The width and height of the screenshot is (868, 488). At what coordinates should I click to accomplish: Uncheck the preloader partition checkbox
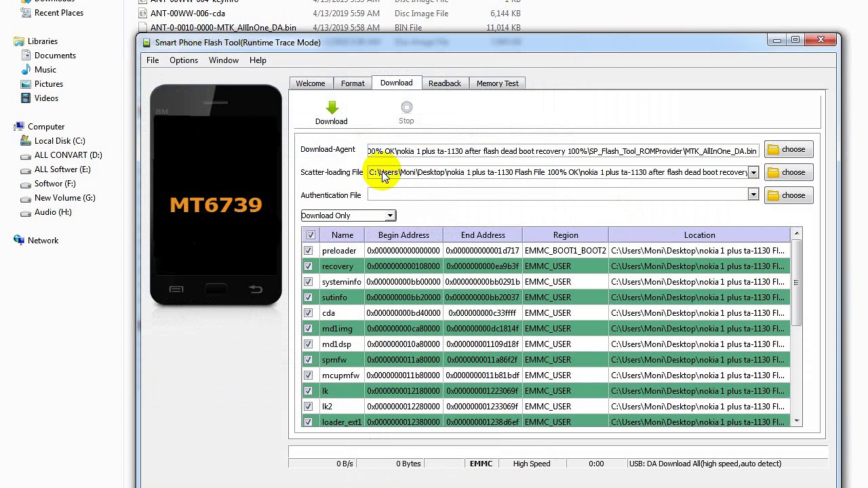308,251
